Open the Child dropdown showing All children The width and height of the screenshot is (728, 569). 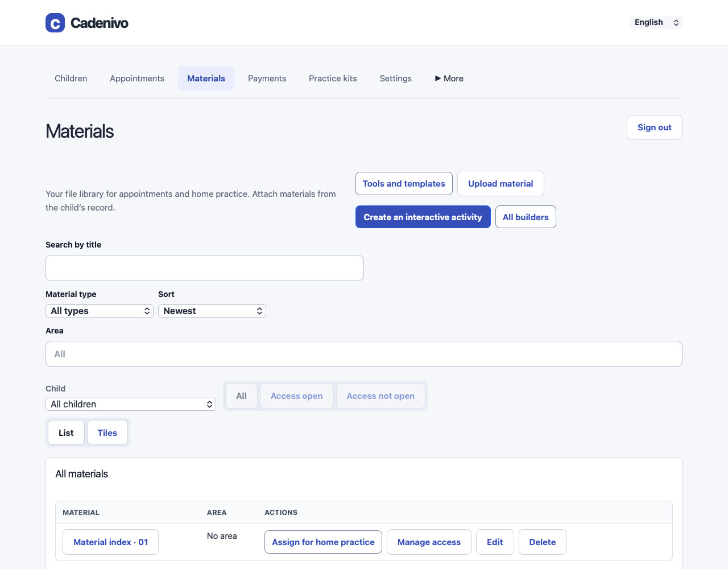click(131, 405)
